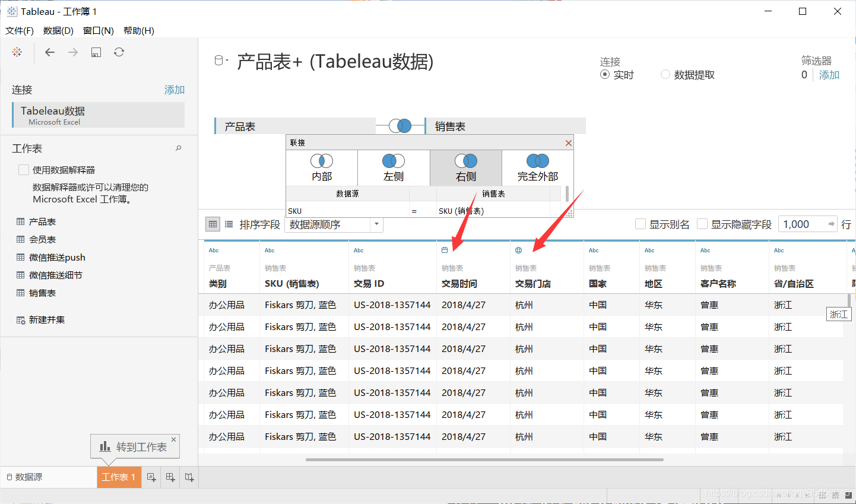Image resolution: width=856 pixels, height=504 pixels.
Task: Add a new dashboard
Action: pyautogui.click(x=170, y=477)
